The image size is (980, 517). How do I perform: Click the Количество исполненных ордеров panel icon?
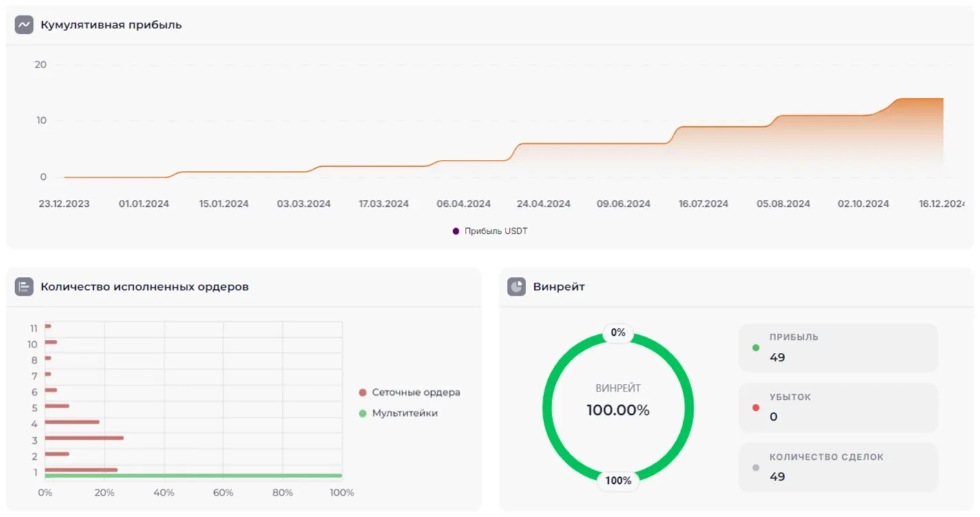click(24, 287)
